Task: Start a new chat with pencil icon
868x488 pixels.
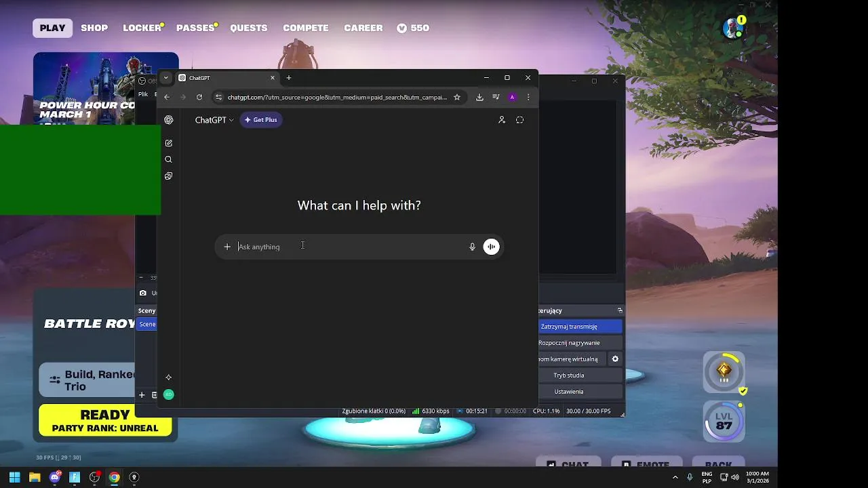Action: coord(168,143)
